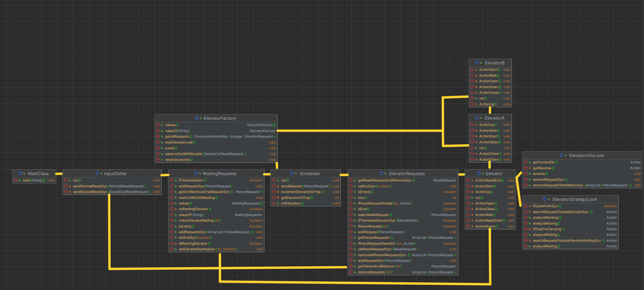Image resolution: width=644 pixels, height=290 pixels.
Task: Select the ElevatorA class title
Action: click(x=494, y=118)
